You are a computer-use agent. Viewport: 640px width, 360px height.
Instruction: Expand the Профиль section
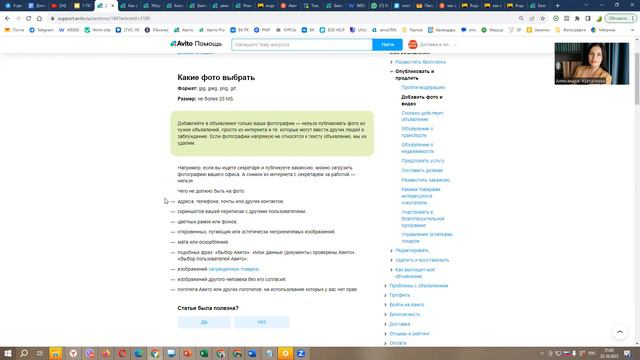coord(400,295)
